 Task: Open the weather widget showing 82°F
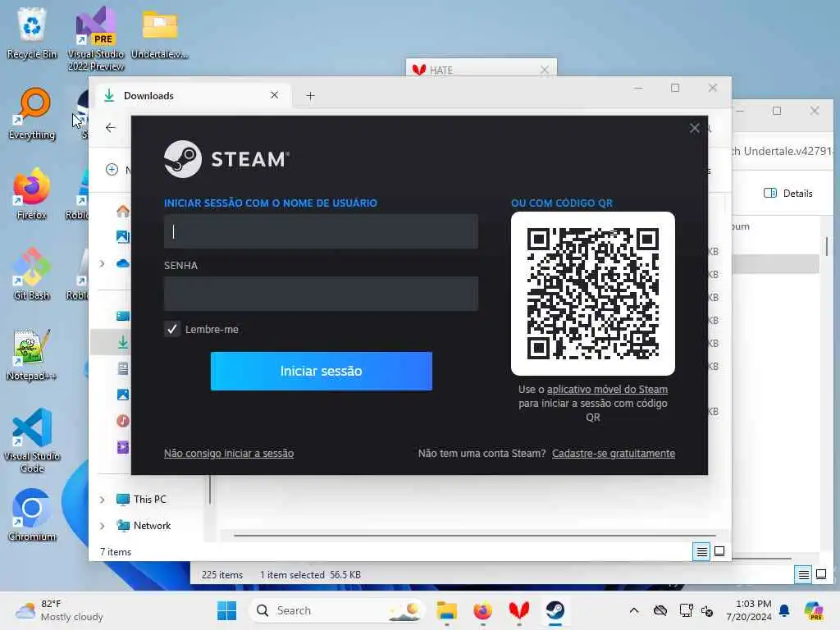pyautogui.click(x=59, y=610)
